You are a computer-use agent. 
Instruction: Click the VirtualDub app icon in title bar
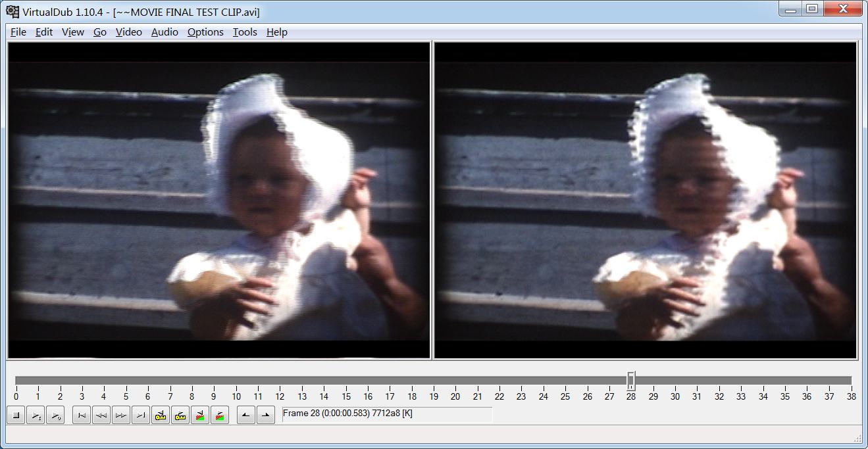(x=13, y=11)
